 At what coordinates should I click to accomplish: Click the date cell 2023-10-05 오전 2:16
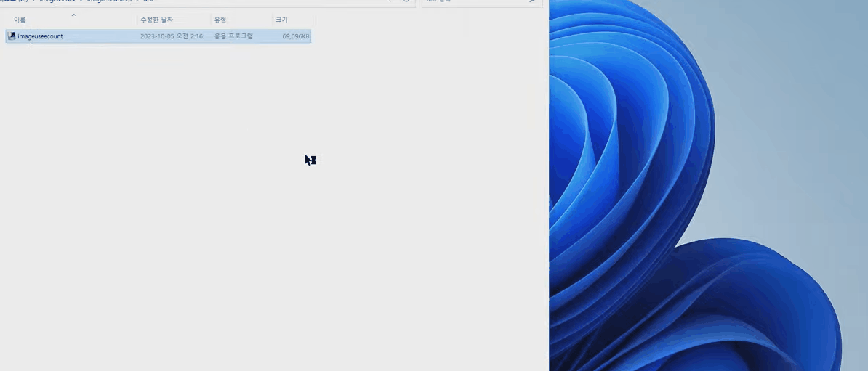click(x=172, y=36)
